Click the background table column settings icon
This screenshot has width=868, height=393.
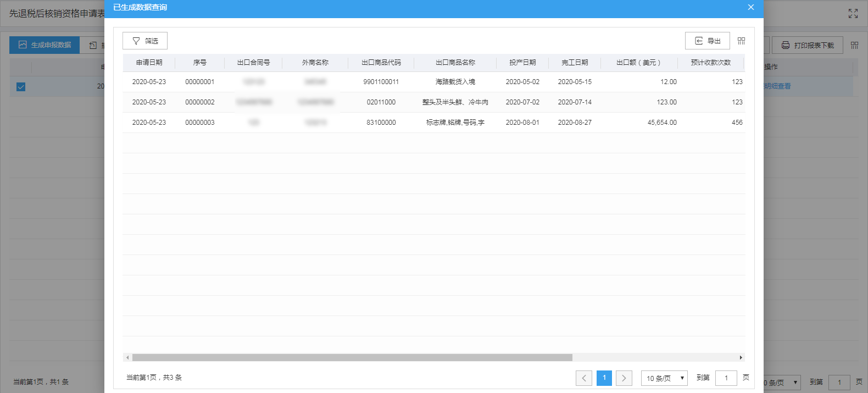tap(854, 45)
